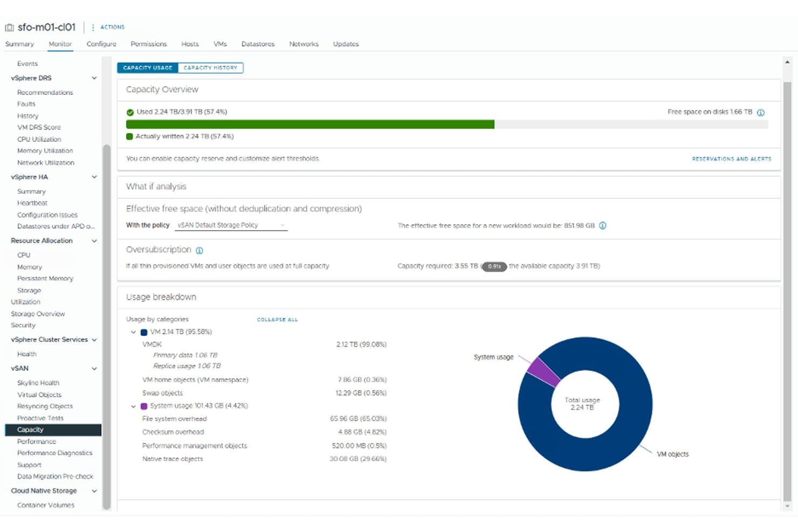
Task: Click the blue VM category color square
Action: tap(144, 333)
